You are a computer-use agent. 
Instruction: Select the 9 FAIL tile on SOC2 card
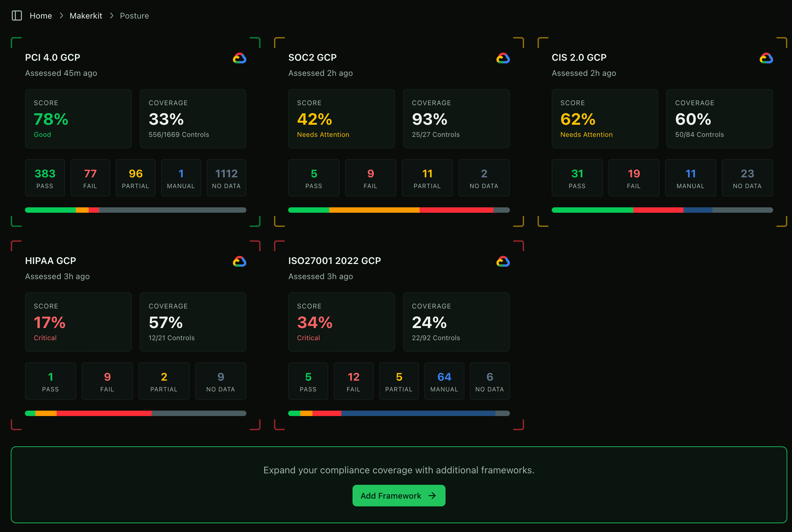[370, 178]
